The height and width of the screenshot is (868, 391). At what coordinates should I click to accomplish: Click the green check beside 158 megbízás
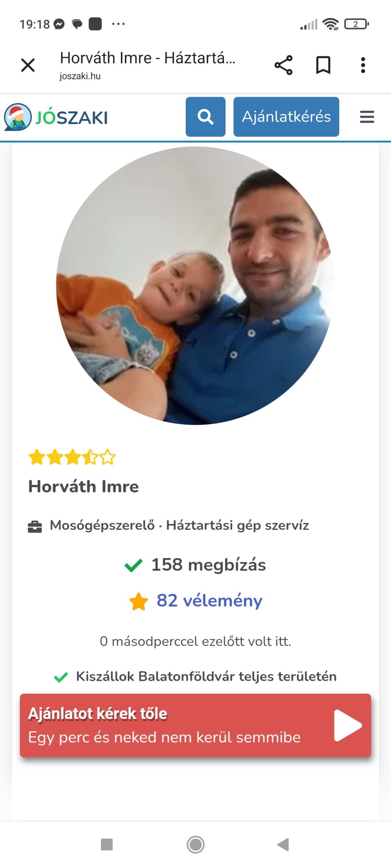[x=133, y=566]
